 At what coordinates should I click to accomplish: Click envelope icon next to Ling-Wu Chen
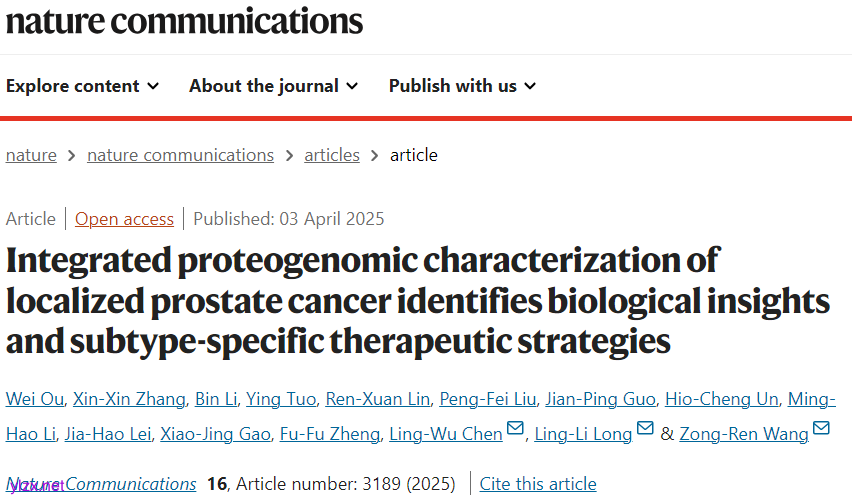516,429
